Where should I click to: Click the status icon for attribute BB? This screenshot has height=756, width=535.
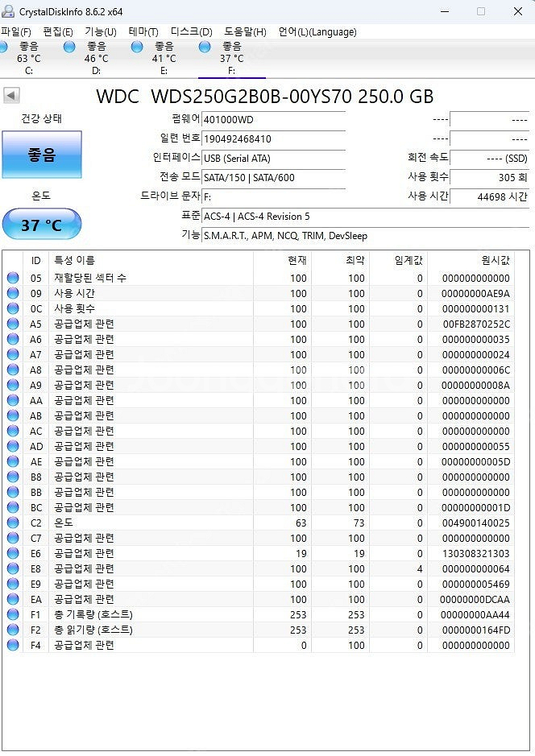pyautogui.click(x=13, y=492)
